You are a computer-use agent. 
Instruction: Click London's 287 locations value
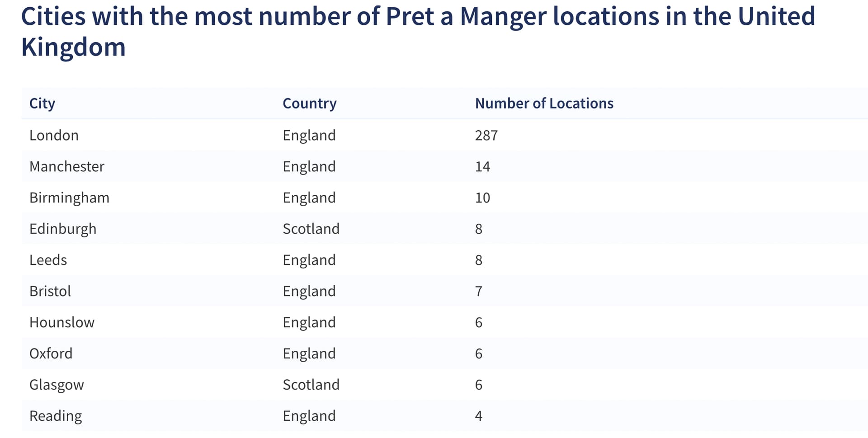[486, 135]
